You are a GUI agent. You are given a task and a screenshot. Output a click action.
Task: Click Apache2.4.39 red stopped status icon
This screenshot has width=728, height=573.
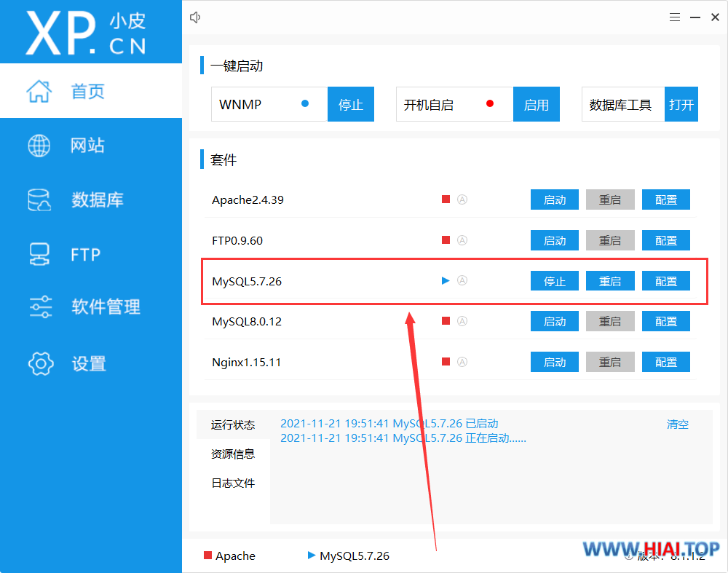[x=446, y=199]
